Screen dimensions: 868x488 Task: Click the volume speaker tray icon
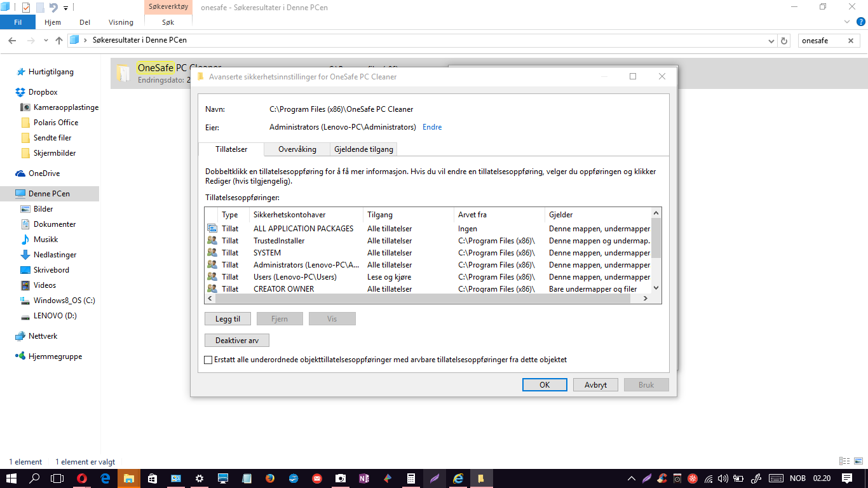[x=723, y=478]
